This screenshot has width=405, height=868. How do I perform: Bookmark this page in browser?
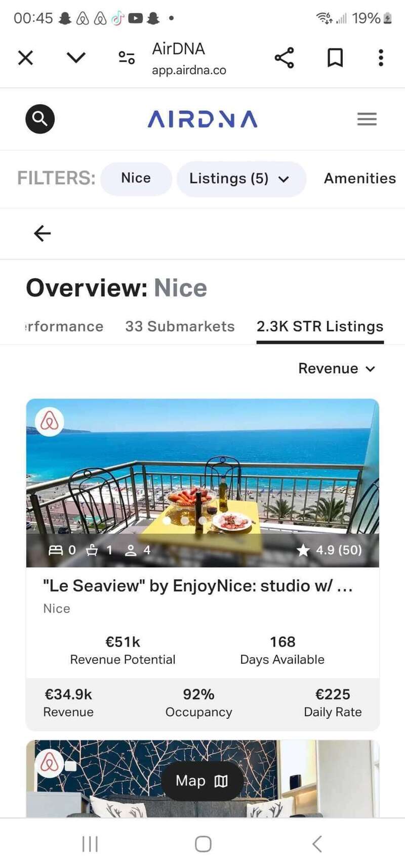(335, 58)
